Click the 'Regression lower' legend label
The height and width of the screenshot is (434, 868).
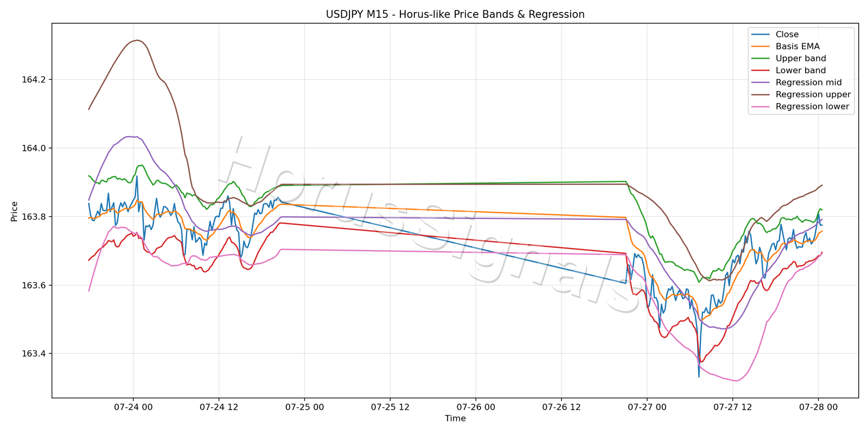(x=812, y=106)
